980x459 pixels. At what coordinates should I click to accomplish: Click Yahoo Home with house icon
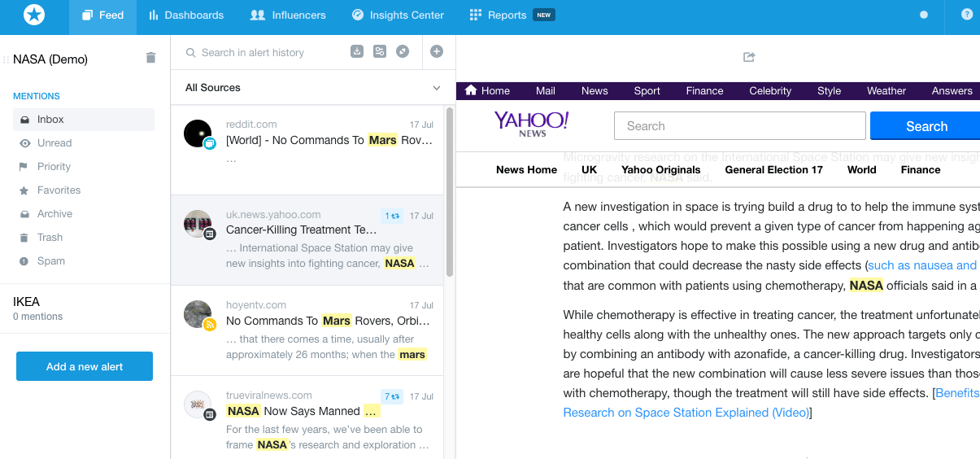pyautogui.click(x=487, y=90)
